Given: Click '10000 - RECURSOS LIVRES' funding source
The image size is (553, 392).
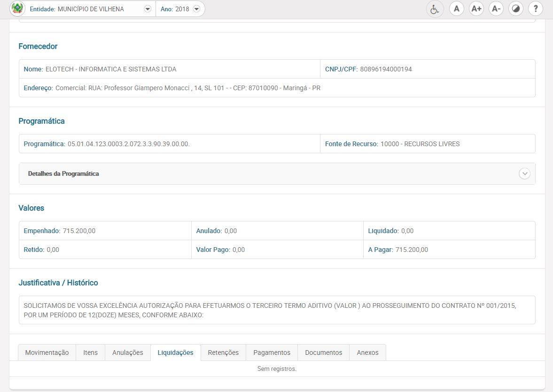Looking at the screenshot, I should [420, 144].
